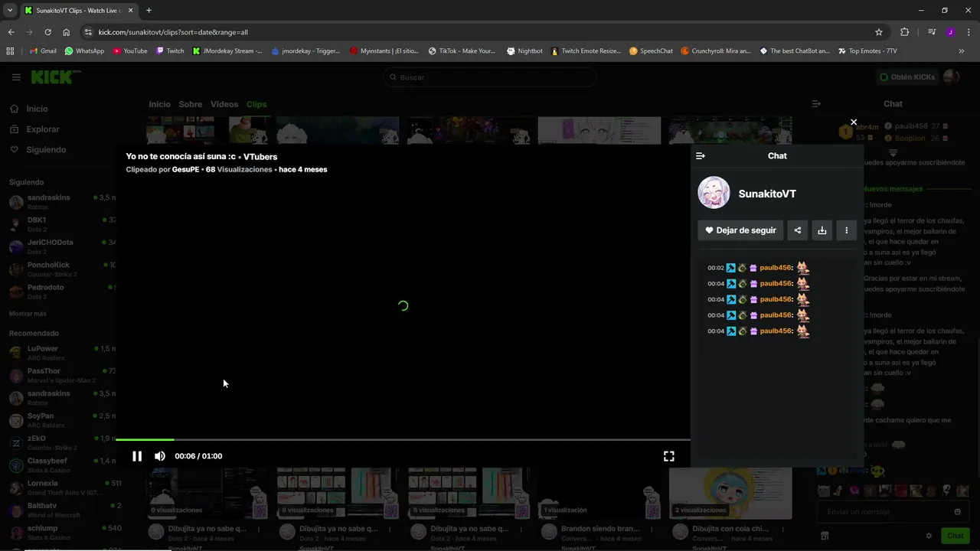Download the clip

822,230
